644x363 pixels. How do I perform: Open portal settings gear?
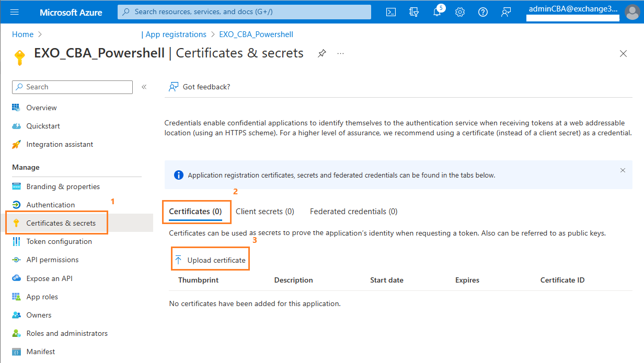460,12
